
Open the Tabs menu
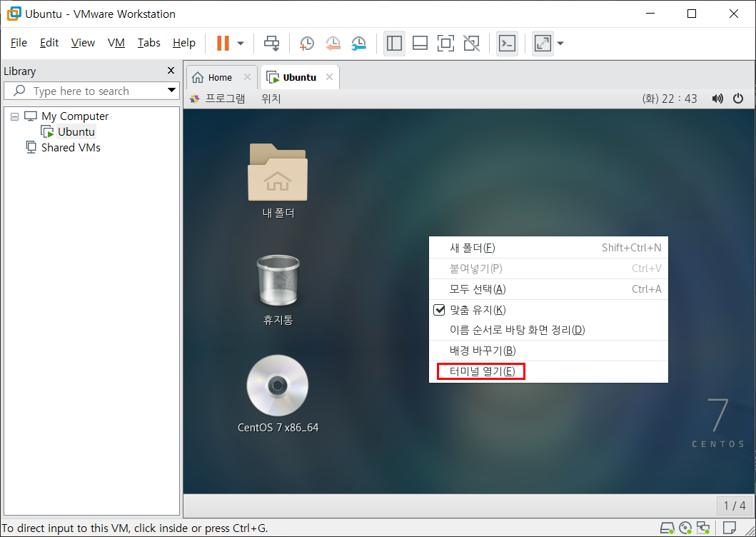coord(149,43)
